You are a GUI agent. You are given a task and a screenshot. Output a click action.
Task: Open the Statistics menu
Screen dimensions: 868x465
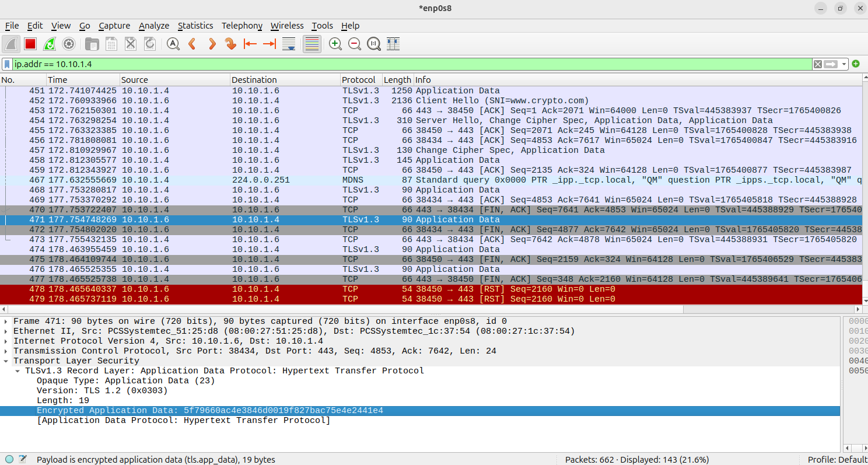pyautogui.click(x=195, y=26)
